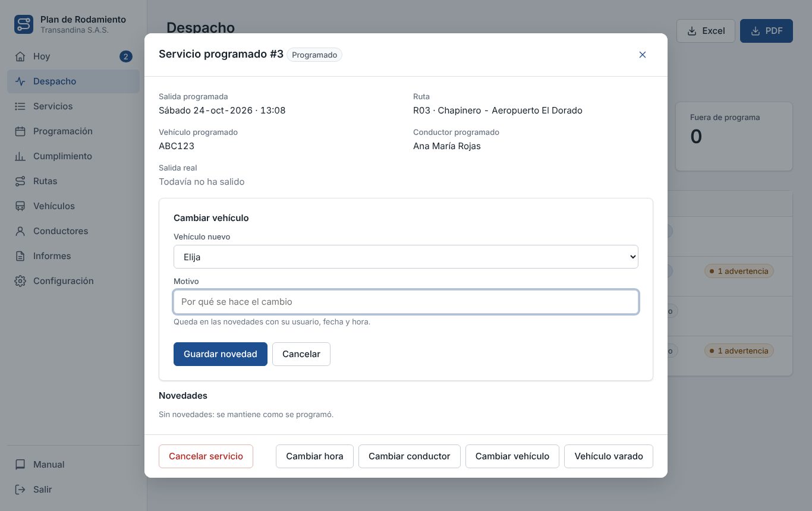Viewport: 812px width, 511px height.
Task: Close the Servicio programado dialog
Action: tap(643, 55)
